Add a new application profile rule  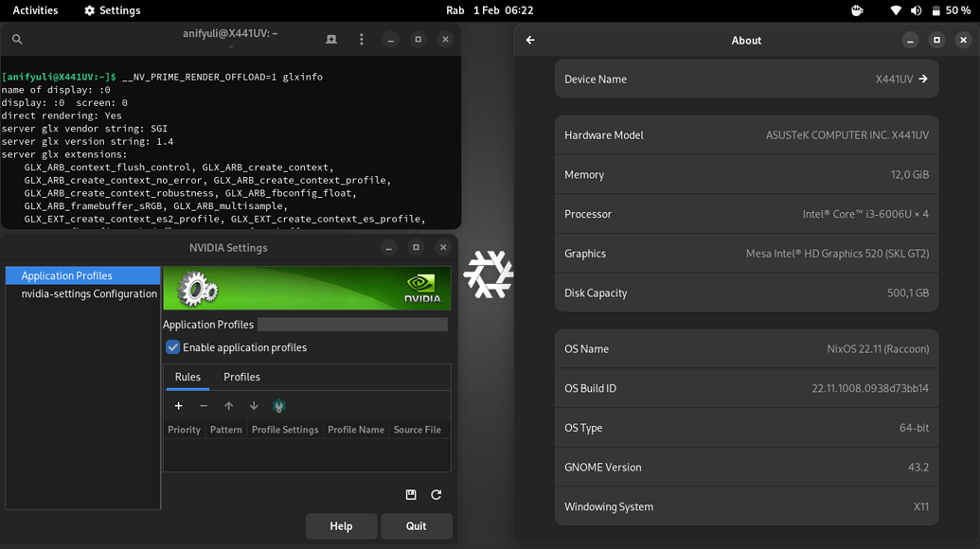click(x=178, y=405)
